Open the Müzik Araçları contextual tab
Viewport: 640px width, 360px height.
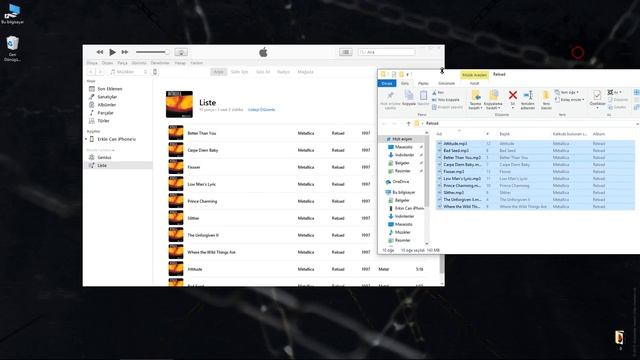(x=474, y=75)
